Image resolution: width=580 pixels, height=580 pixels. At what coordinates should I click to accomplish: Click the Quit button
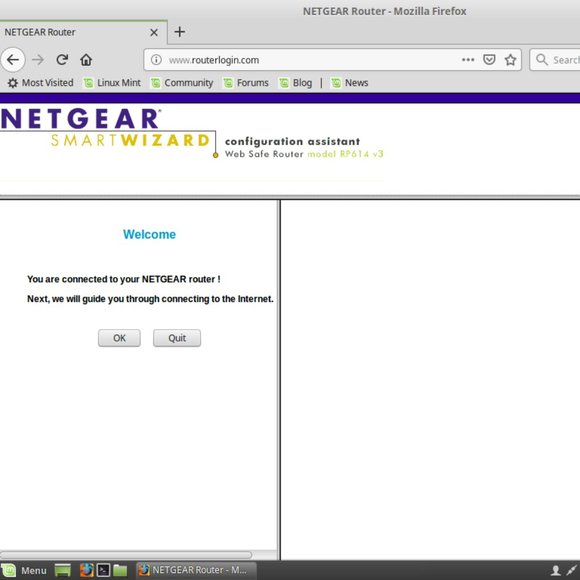point(177,338)
